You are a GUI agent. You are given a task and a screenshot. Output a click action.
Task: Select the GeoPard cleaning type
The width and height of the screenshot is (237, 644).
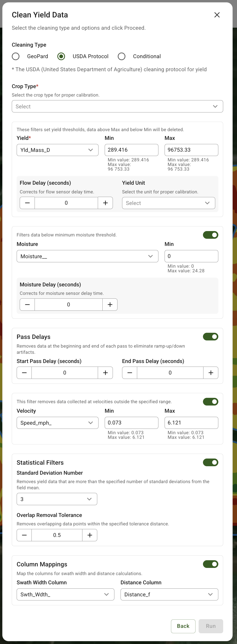coord(16,56)
